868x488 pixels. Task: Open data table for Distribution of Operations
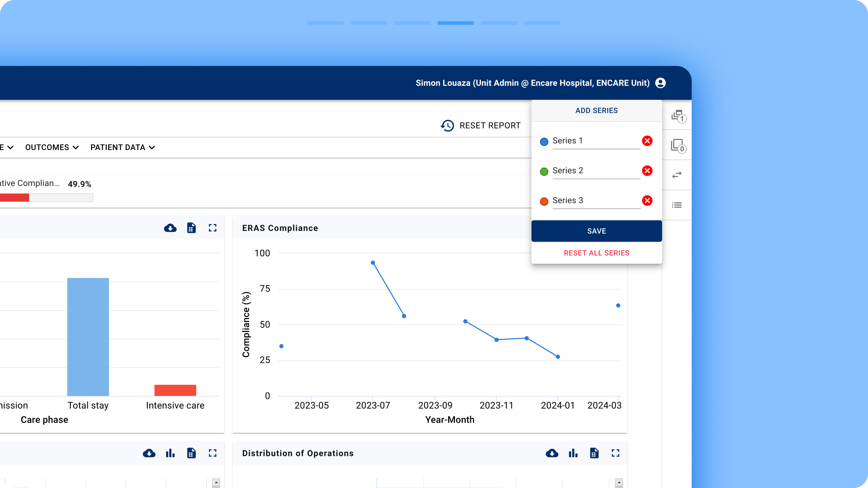click(594, 453)
